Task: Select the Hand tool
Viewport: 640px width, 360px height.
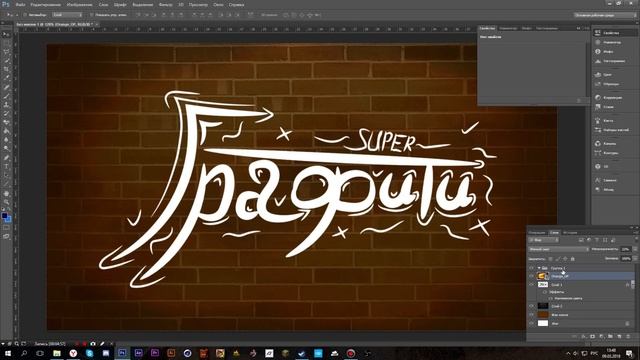Action: (7, 193)
